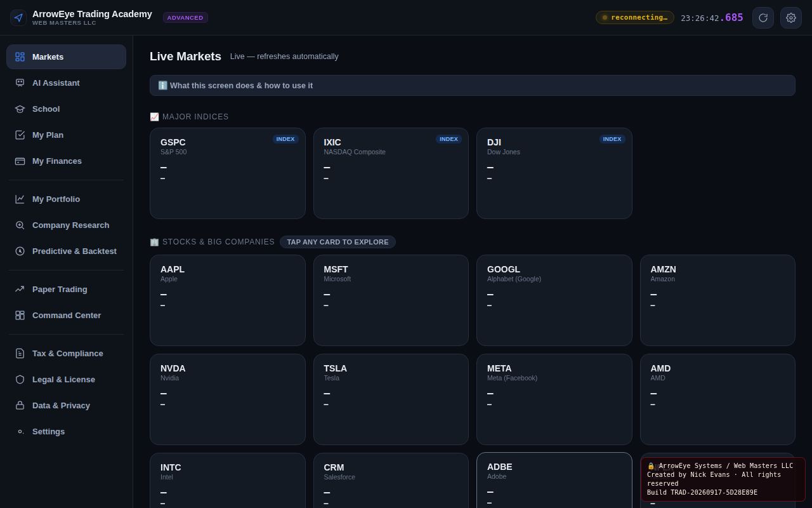Open the GSPC S&P 500 index card
Viewport: 812px width, 508px height.
[x=228, y=173]
